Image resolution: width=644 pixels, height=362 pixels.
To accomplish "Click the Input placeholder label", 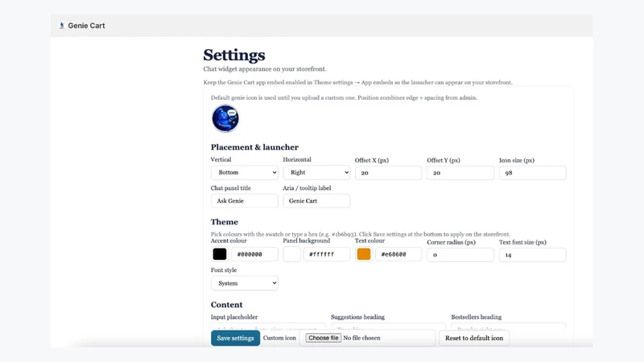I will pyautogui.click(x=234, y=317).
